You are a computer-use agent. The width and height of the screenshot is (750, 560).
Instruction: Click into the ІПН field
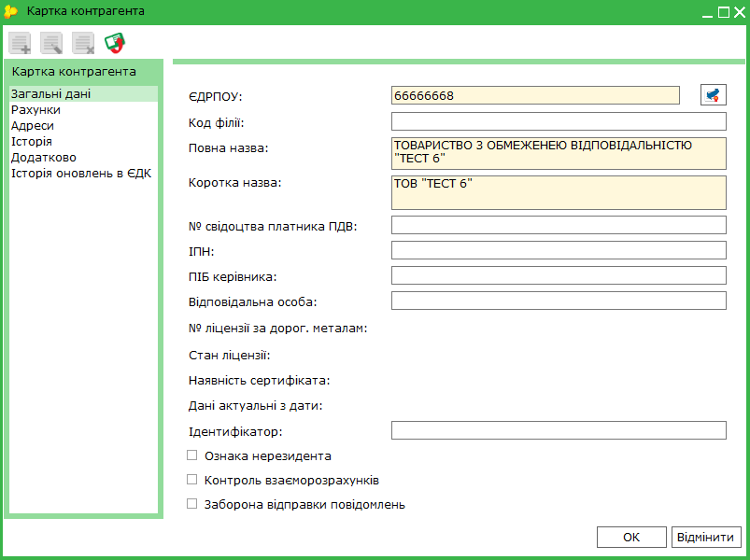coord(559,250)
